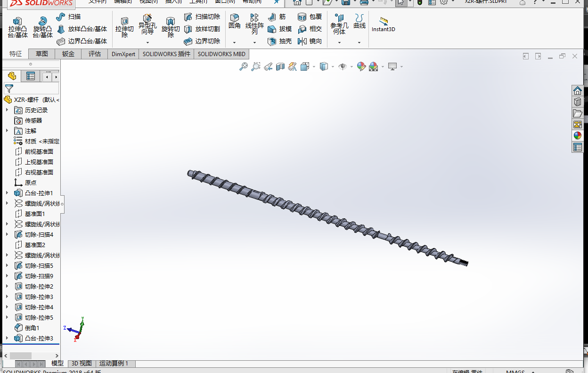Open the Appearances task pane color ball
The width and height of the screenshot is (588, 373).
(x=578, y=136)
